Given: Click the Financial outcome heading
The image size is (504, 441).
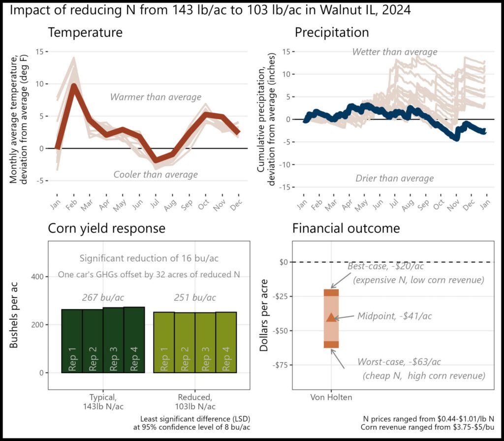Looking at the screenshot, I should point(346,228).
